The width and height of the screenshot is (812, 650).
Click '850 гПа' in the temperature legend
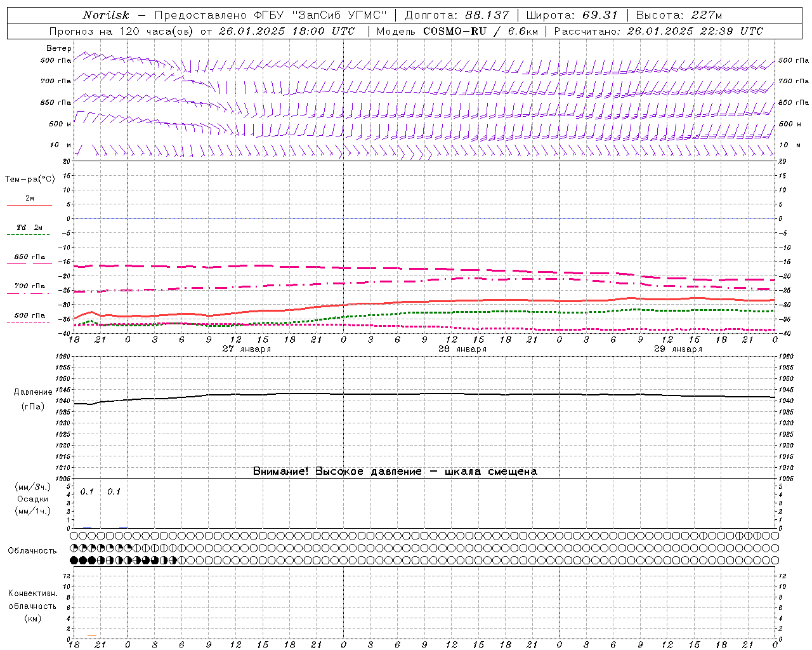pyautogui.click(x=30, y=257)
